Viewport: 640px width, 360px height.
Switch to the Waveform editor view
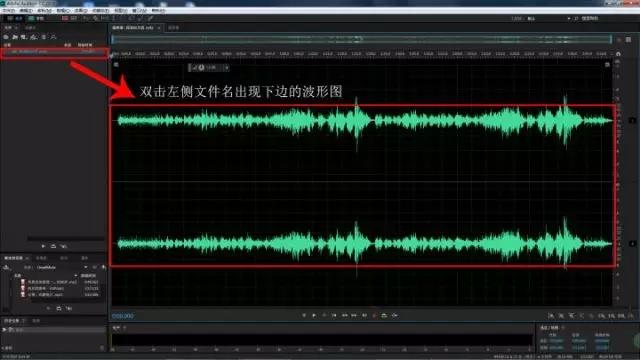[x=15, y=18]
